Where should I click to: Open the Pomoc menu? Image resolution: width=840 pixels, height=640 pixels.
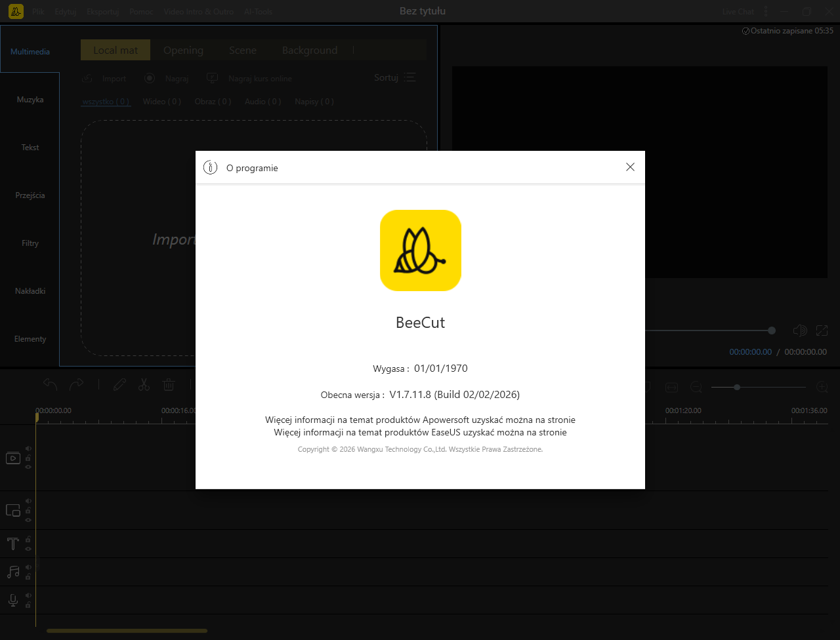142,12
